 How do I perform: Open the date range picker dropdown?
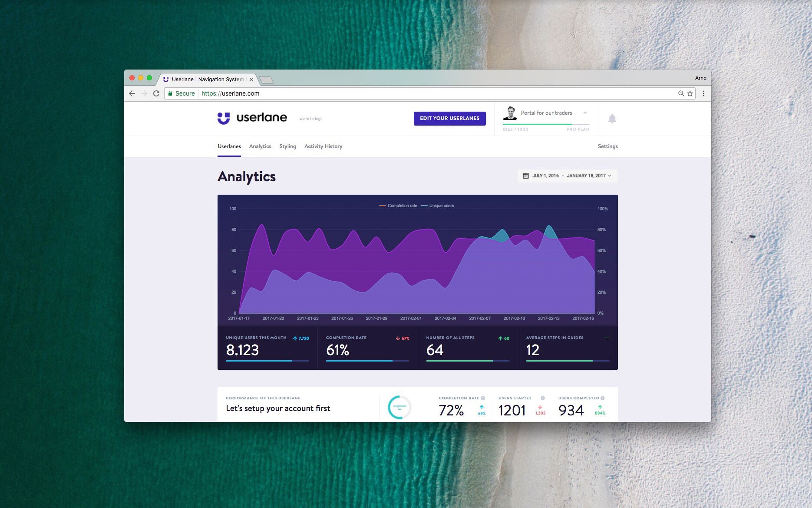(567, 176)
